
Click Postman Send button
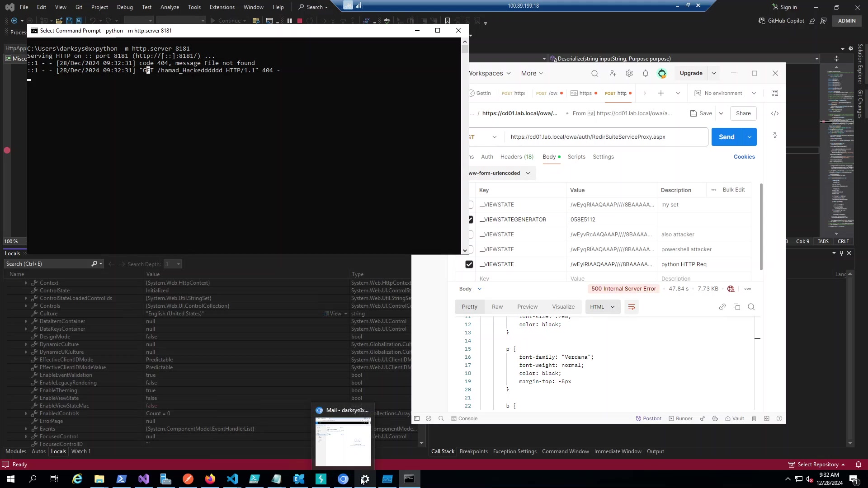point(726,137)
